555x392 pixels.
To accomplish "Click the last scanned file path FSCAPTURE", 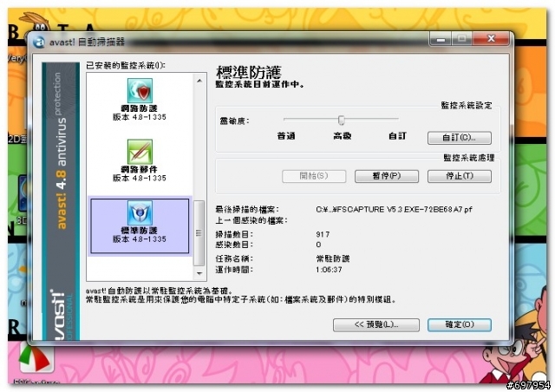I will pos(394,210).
